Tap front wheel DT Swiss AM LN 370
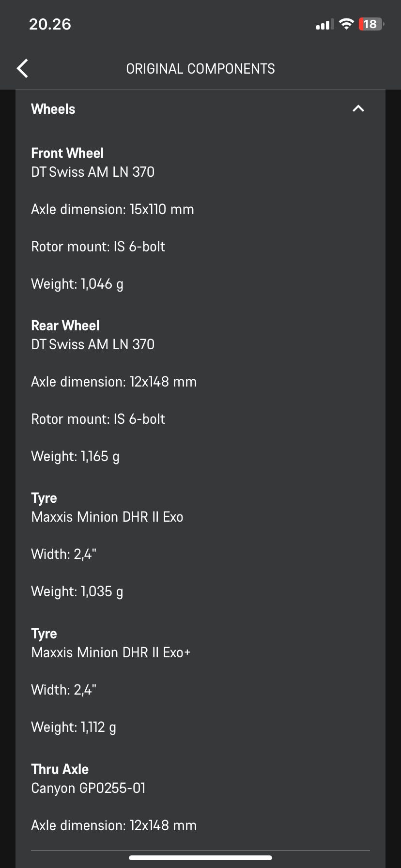 click(93, 172)
